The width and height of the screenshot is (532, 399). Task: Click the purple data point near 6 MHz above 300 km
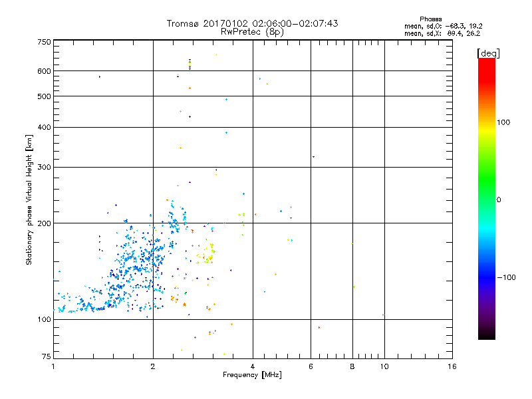[x=313, y=157]
